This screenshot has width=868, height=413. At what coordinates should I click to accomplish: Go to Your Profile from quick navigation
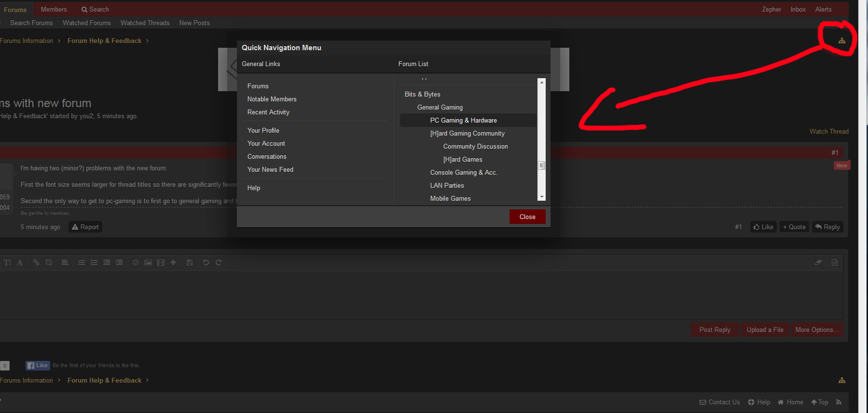point(263,130)
